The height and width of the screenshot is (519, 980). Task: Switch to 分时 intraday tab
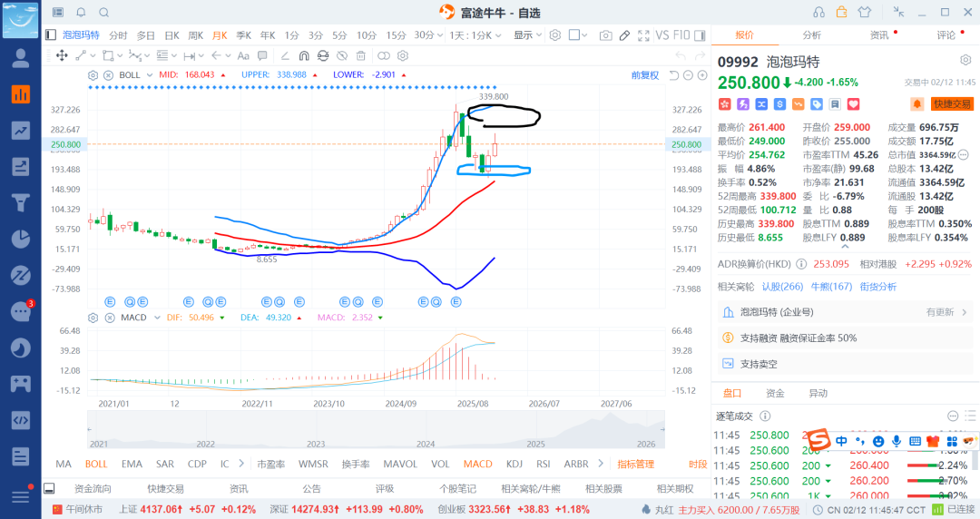coord(118,35)
